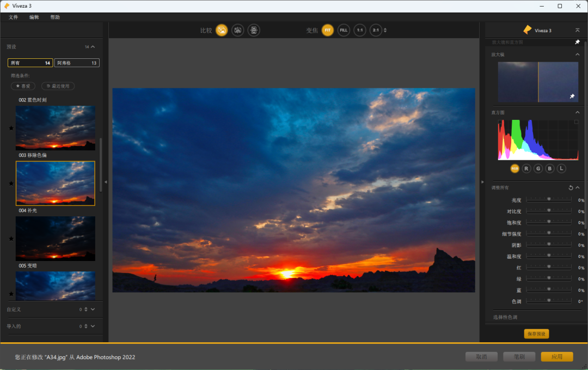The height and width of the screenshot is (370, 588).
Task: Collapse the 放大镜 loupe section
Action: pyautogui.click(x=577, y=54)
